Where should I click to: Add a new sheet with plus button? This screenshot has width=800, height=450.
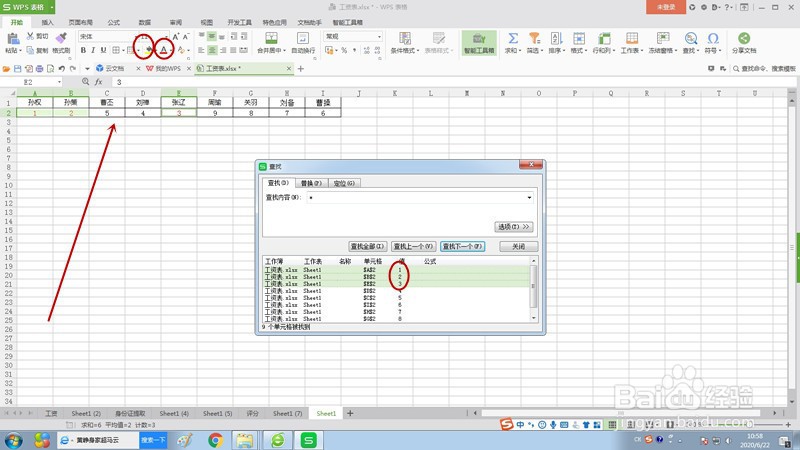(350, 413)
